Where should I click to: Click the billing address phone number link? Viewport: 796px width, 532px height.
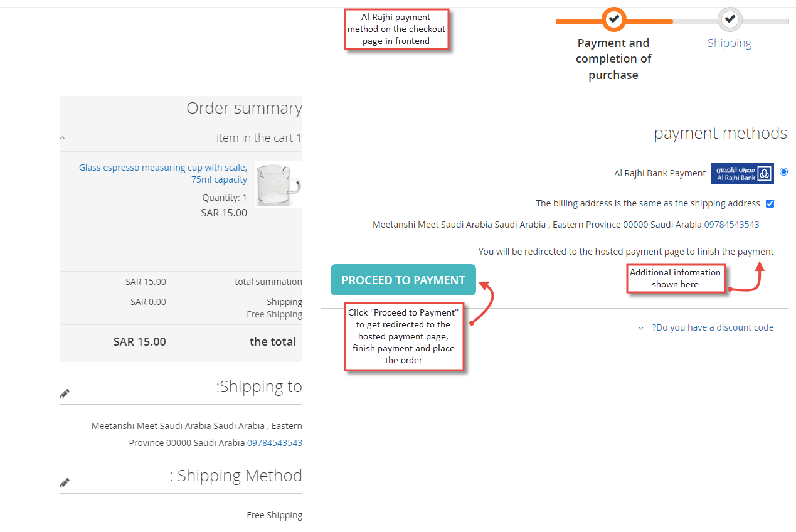pyautogui.click(x=731, y=225)
